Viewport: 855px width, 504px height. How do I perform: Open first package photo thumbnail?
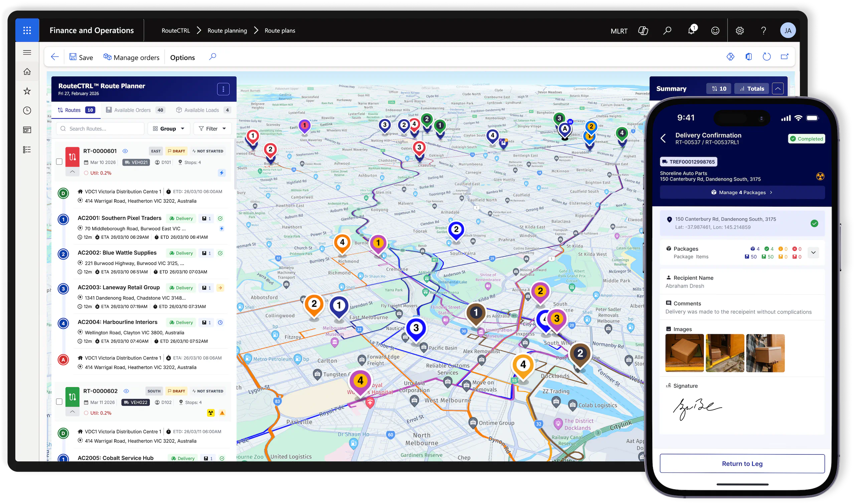685,353
